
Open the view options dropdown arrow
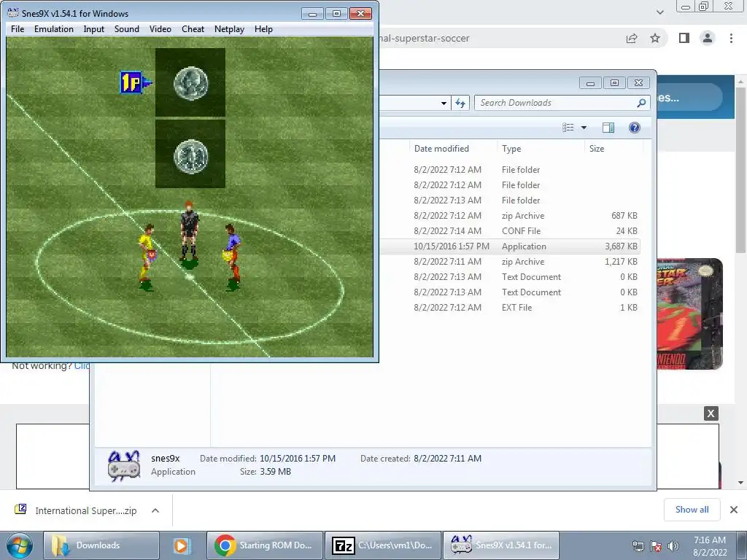[584, 127]
